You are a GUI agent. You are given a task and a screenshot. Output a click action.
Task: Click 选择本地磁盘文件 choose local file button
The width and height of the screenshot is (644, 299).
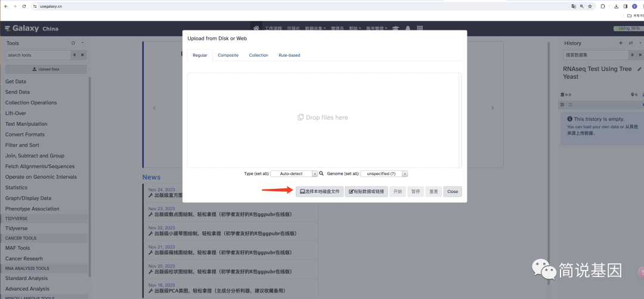pyautogui.click(x=320, y=192)
